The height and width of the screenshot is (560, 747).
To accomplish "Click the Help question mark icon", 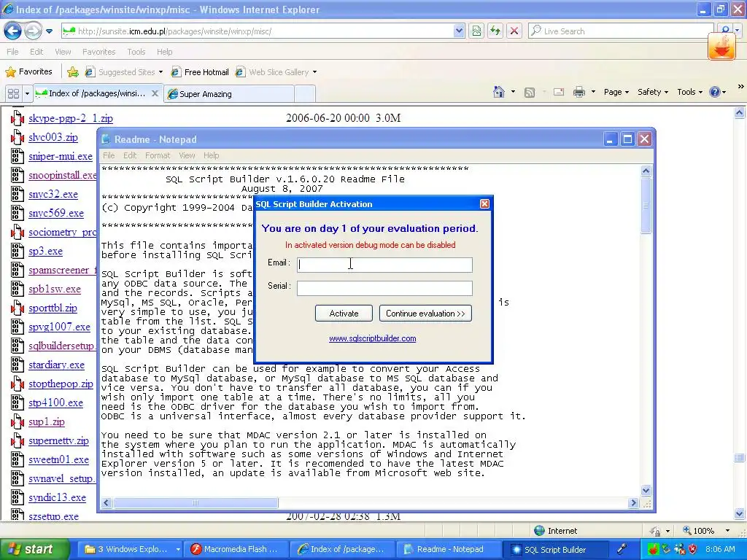I will 715,92.
